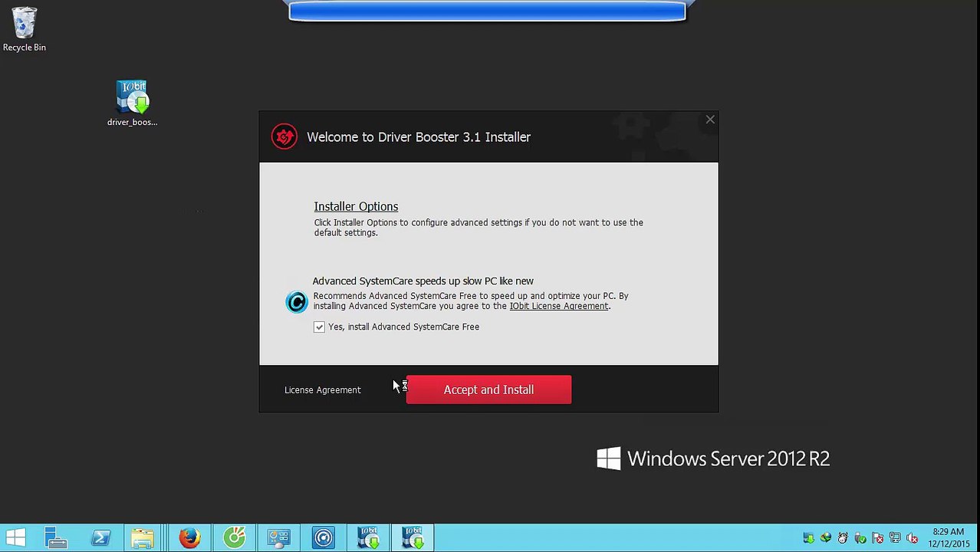Open Action Center flag tray icon
The width and height of the screenshot is (980, 552).
(877, 538)
